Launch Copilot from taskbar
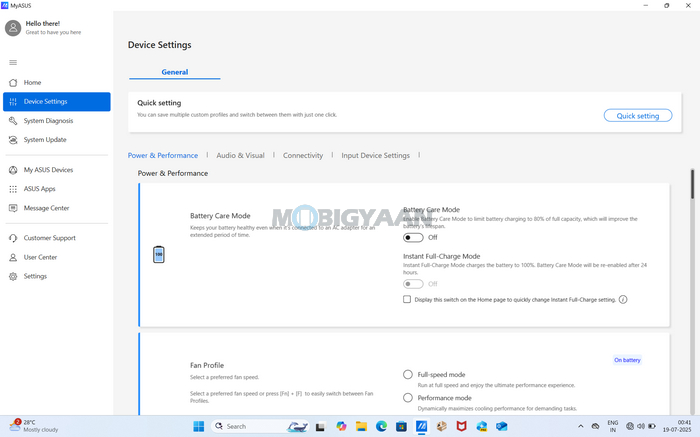Viewport: 700px width, 437px height. pos(342,426)
